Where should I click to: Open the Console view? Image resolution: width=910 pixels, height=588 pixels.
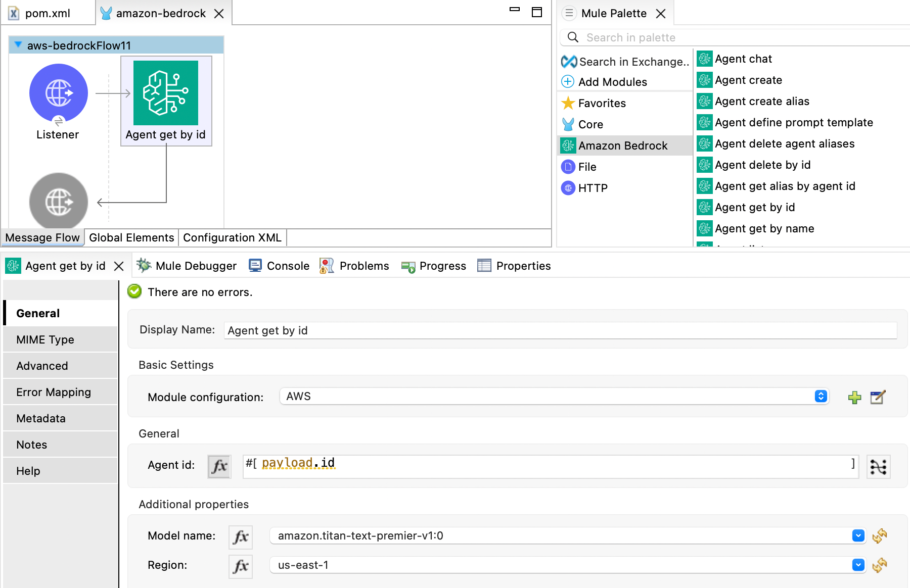tap(279, 266)
